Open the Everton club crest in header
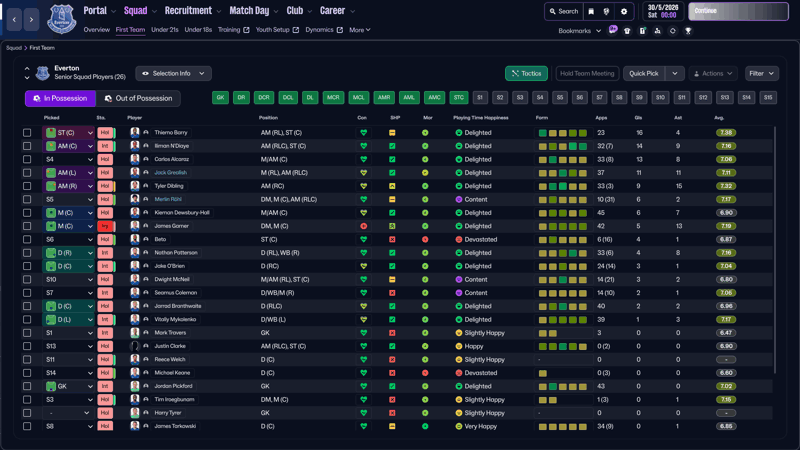 [x=62, y=19]
